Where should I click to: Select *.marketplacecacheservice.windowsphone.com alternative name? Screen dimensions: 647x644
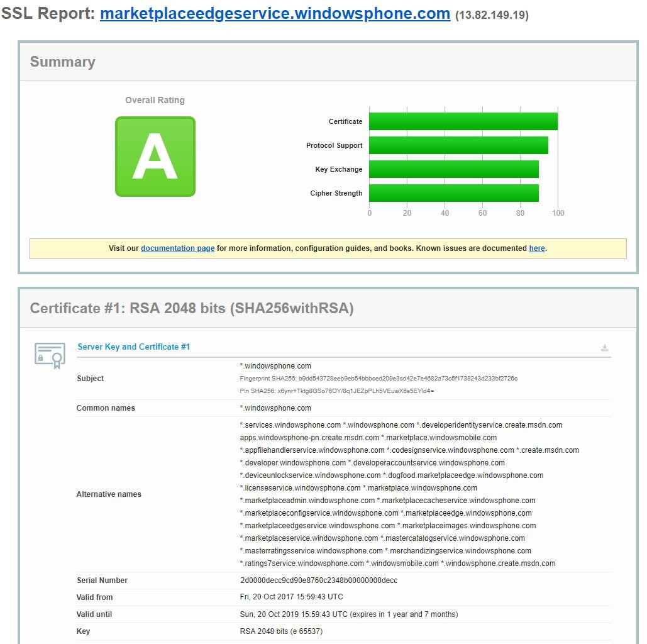[x=456, y=501]
